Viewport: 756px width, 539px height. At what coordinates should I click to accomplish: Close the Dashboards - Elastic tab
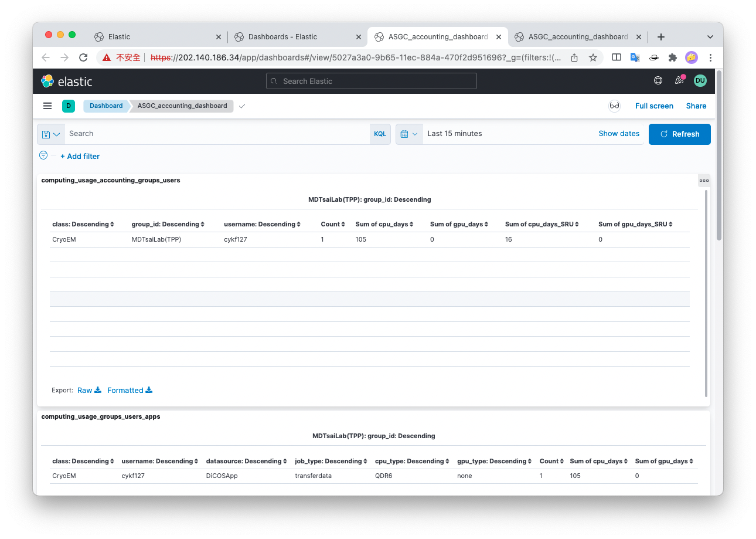[x=359, y=36]
